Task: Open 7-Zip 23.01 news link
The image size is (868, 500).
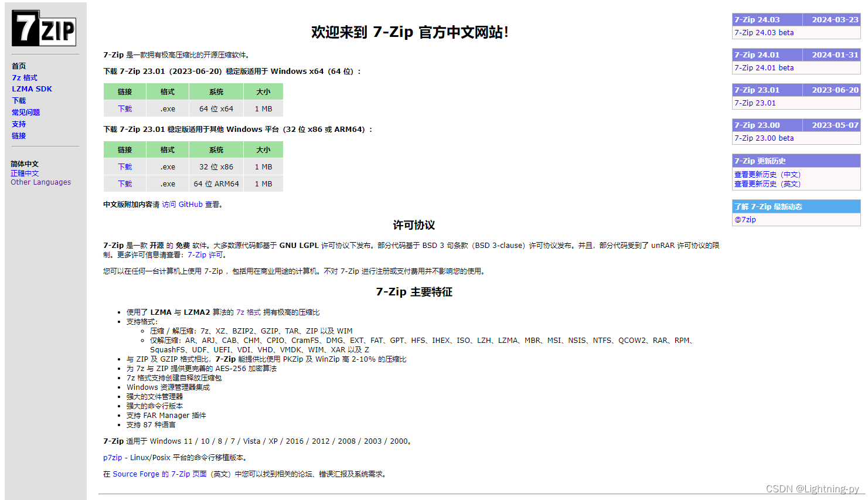Action: click(755, 103)
